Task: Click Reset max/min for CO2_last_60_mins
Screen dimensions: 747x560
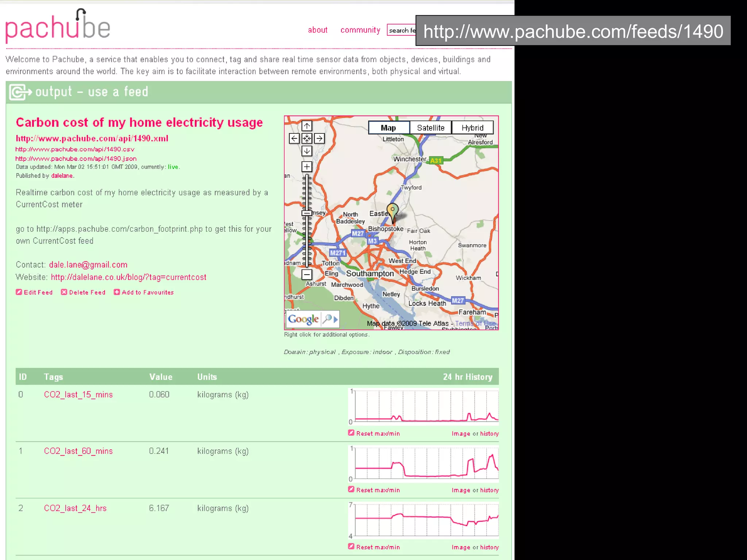Action: [378, 490]
